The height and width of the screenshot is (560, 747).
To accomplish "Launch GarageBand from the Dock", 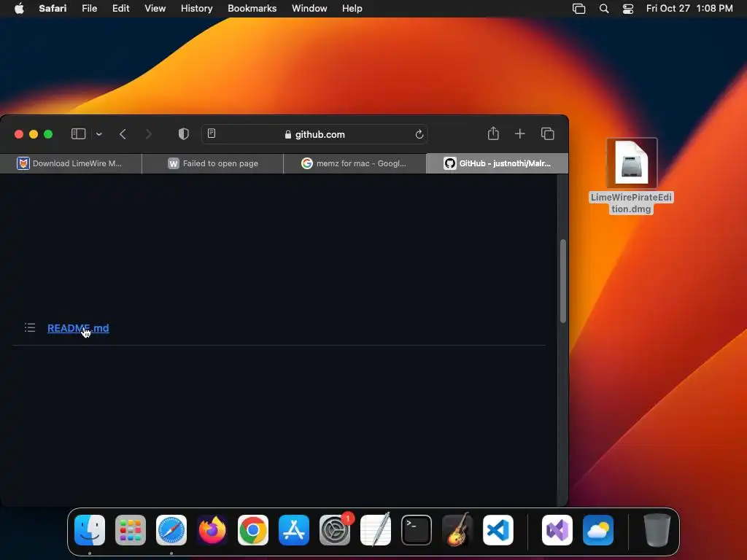I will click(x=457, y=530).
